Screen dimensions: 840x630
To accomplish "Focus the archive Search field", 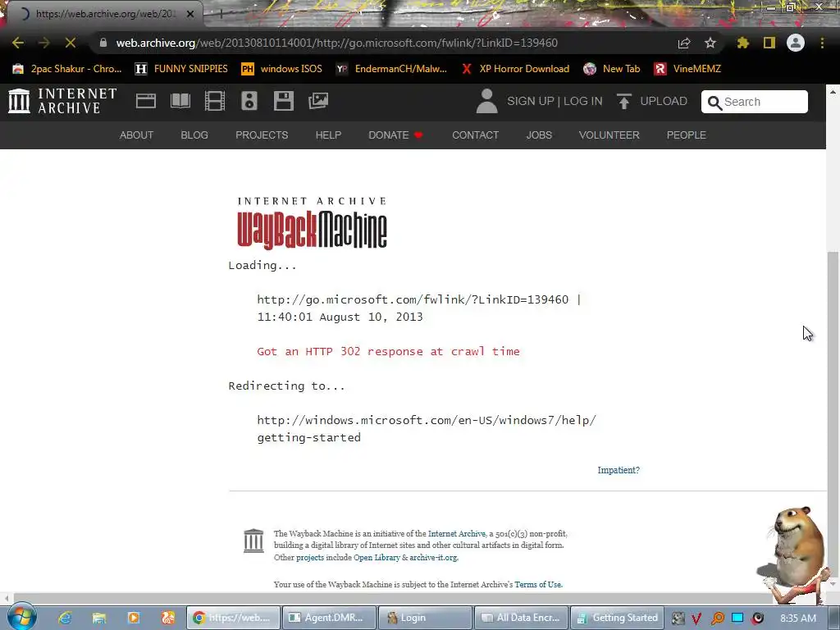I will click(755, 102).
